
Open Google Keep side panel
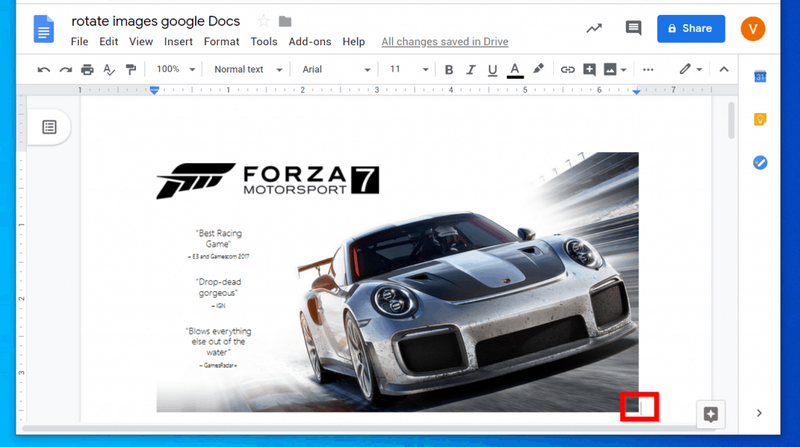[760, 119]
